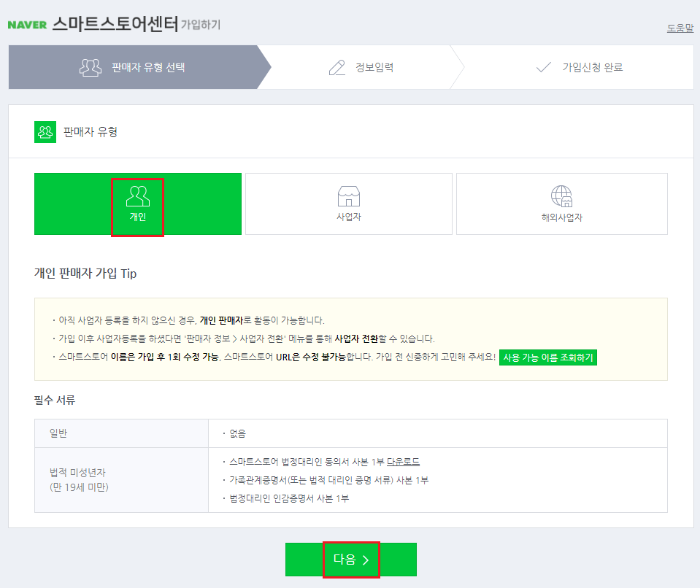The width and height of the screenshot is (700, 588).
Task: Click the NAVER logo
Action: pyautogui.click(x=27, y=25)
